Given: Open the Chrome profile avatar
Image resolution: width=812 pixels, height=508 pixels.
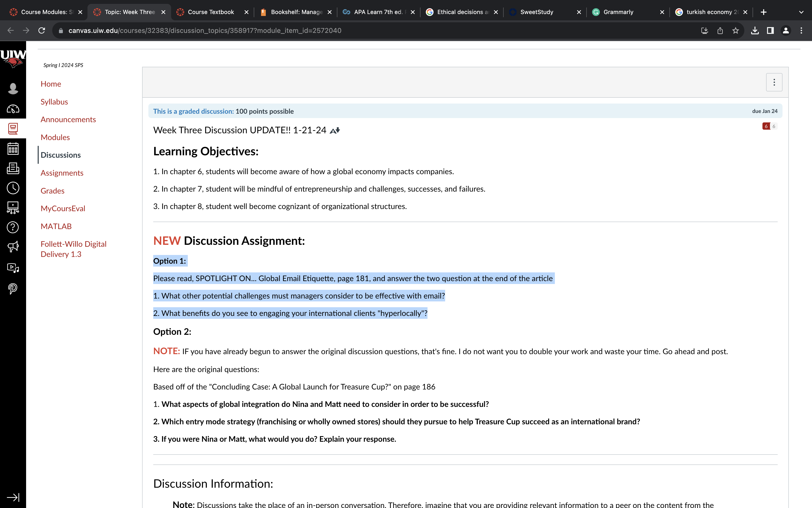Looking at the screenshot, I should [x=786, y=30].
